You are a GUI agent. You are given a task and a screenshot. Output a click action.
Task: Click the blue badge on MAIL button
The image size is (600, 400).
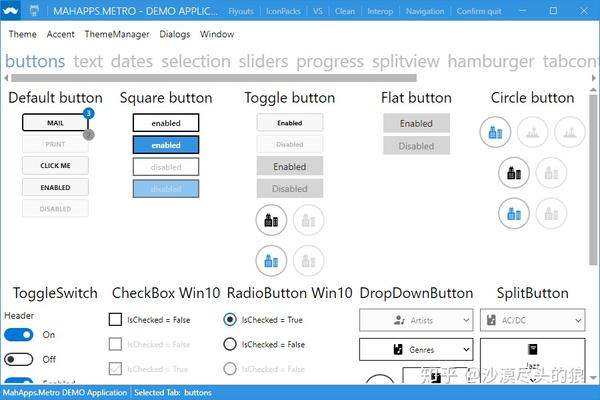88,113
